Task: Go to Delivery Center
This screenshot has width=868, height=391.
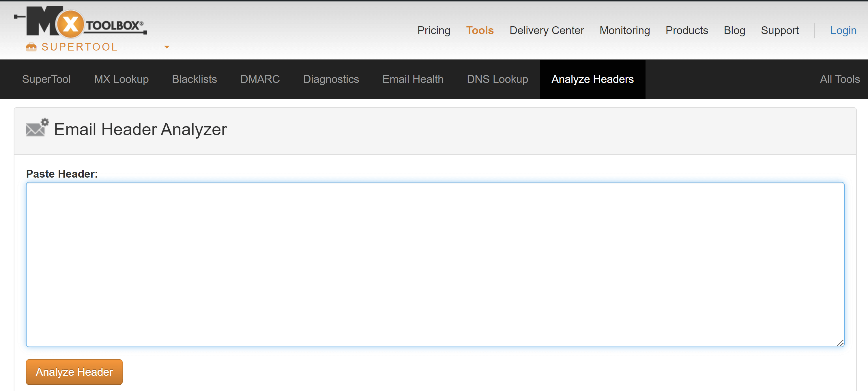Action: (547, 30)
